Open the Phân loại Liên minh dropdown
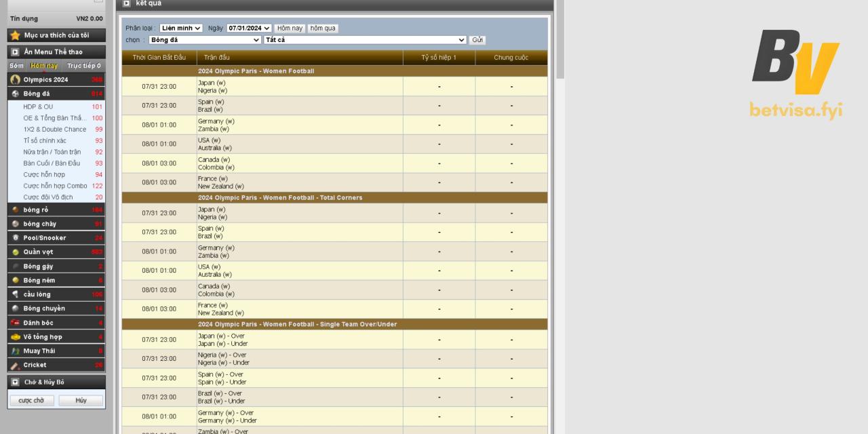This screenshot has width=868, height=434. click(x=181, y=28)
